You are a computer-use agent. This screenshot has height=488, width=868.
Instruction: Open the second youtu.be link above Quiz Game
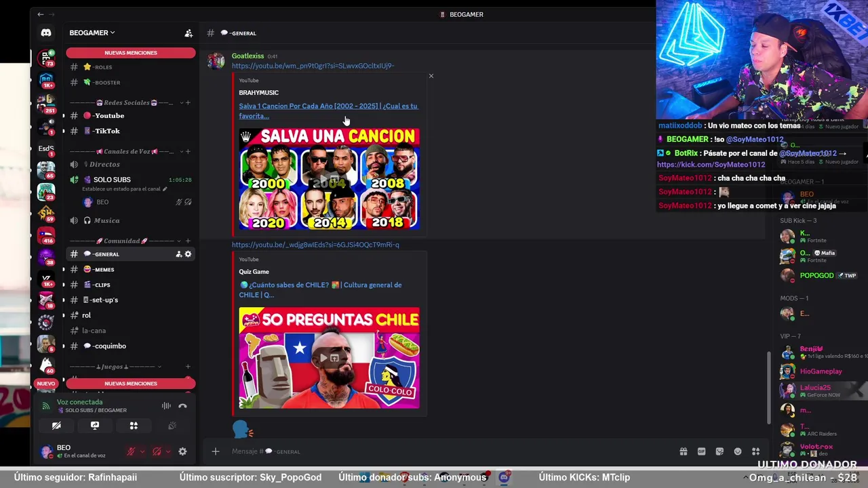(x=315, y=245)
